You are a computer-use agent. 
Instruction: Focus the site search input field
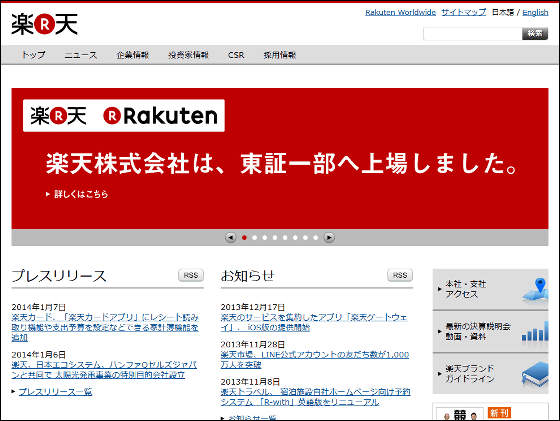click(472, 34)
